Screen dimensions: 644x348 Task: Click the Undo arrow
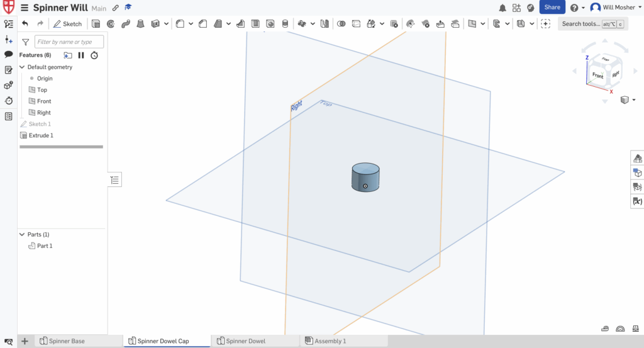25,24
